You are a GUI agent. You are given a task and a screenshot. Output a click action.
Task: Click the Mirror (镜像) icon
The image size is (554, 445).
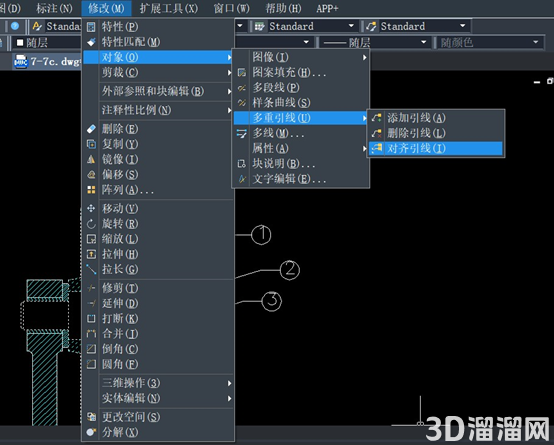91,159
